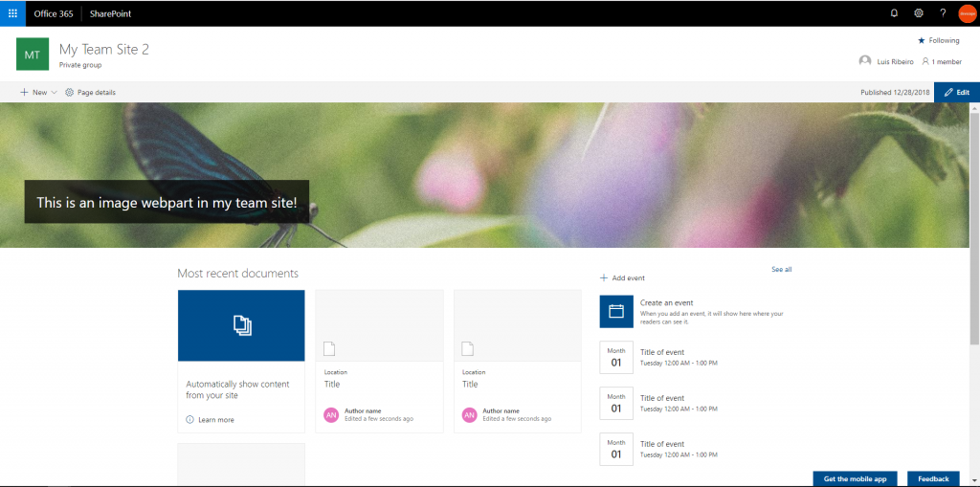Click the second Title of event entry

click(662, 398)
